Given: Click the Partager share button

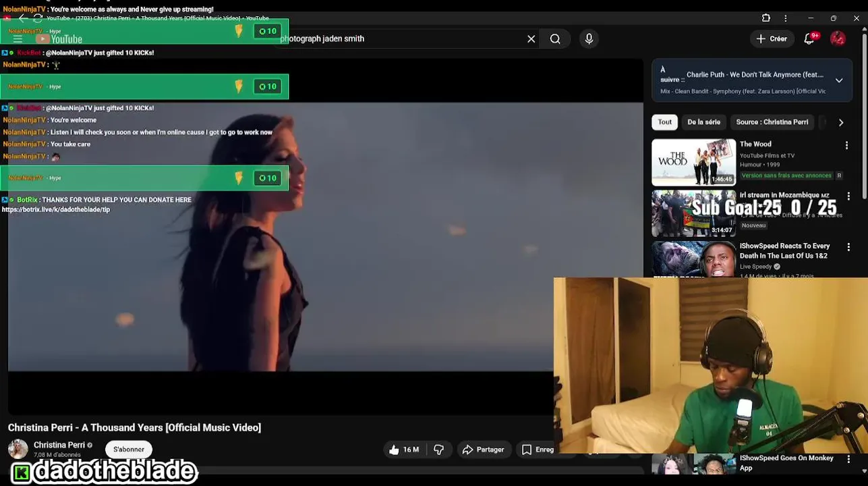Looking at the screenshot, I should click(483, 450).
